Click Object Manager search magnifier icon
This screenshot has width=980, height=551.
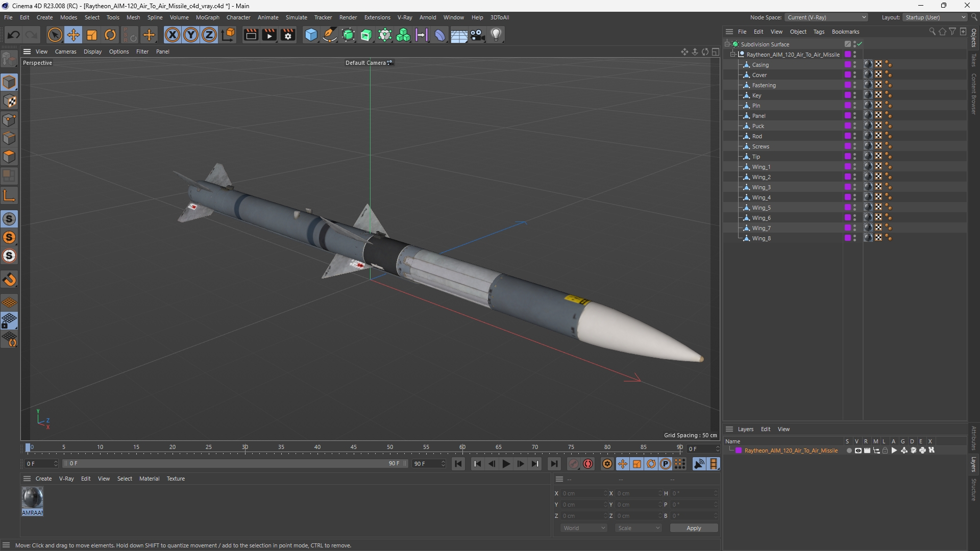tap(932, 32)
